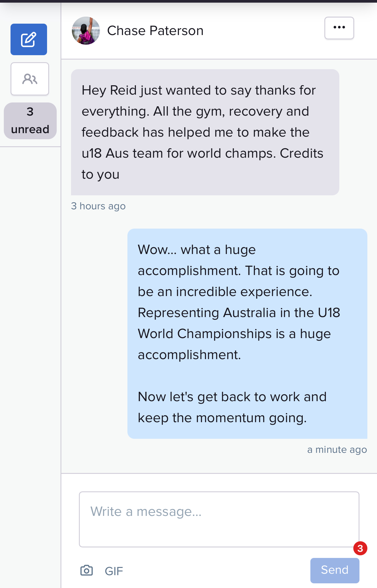
Task: Toggle the 3 unread filter
Action: pos(30,121)
